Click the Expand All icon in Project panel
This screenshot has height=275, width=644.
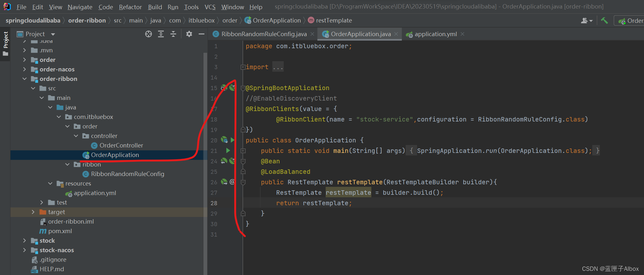161,34
